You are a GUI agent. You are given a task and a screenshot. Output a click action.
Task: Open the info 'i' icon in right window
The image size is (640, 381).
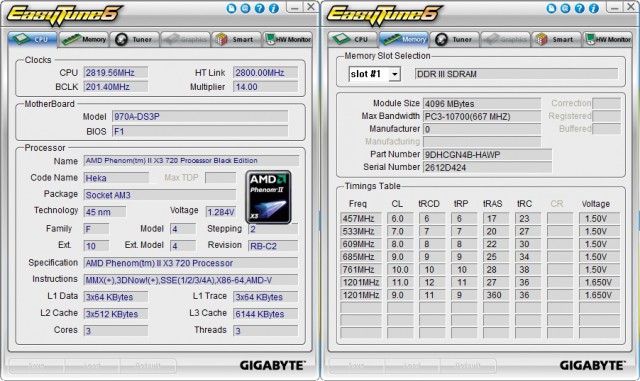coord(594,8)
